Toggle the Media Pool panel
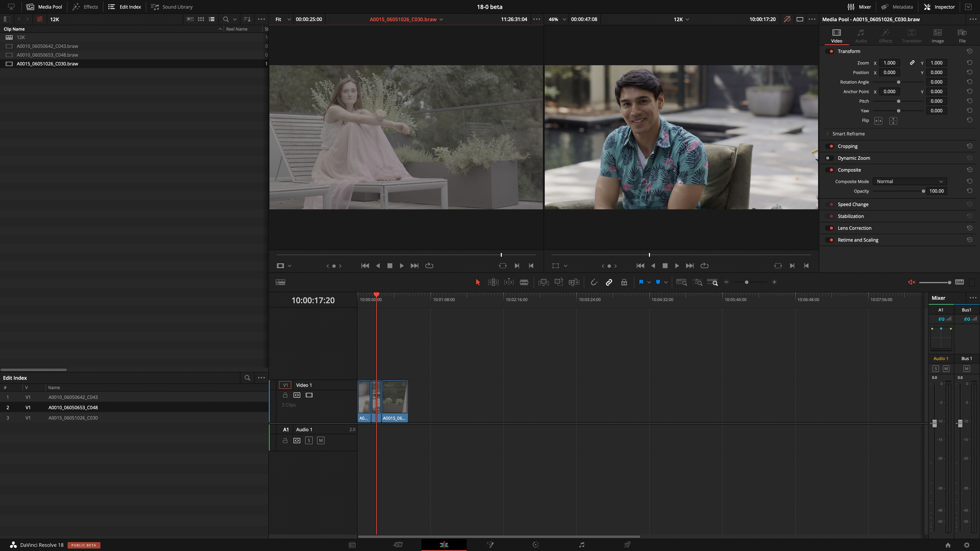The width and height of the screenshot is (980, 551). (44, 7)
